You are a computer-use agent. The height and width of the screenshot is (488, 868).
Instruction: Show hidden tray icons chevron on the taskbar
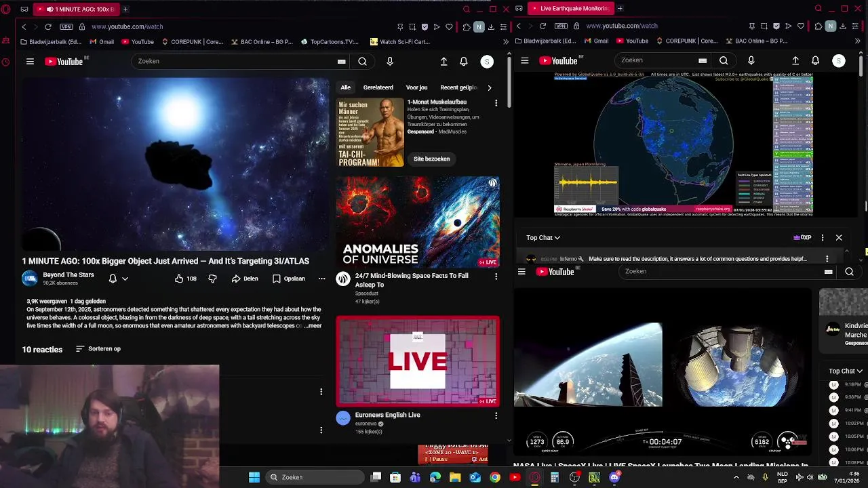737,477
